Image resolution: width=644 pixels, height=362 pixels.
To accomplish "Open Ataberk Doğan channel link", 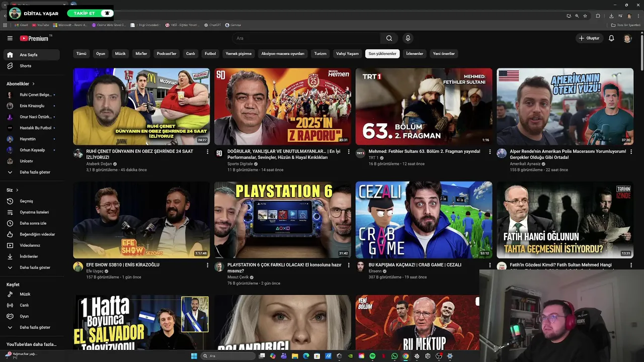I will tap(99, 164).
